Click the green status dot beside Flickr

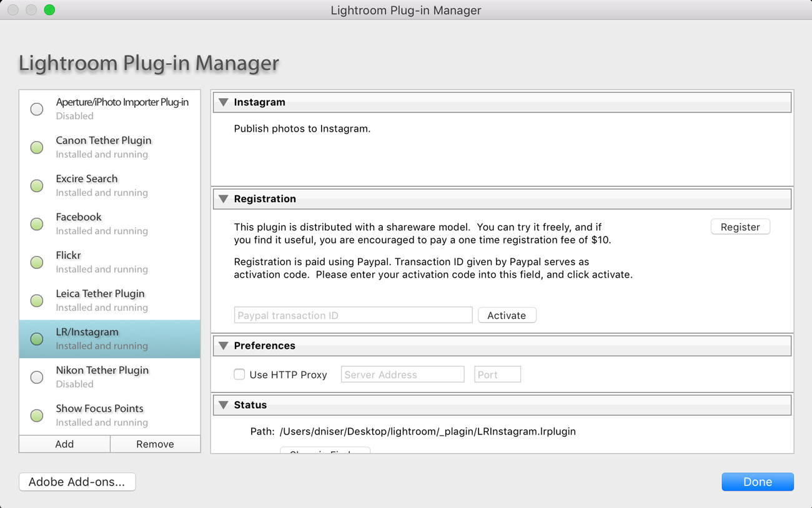(x=37, y=263)
